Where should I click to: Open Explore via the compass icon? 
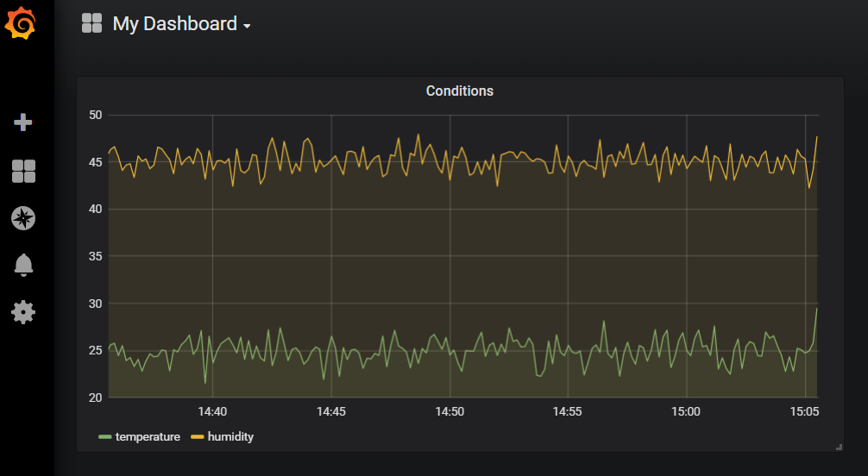click(23, 218)
